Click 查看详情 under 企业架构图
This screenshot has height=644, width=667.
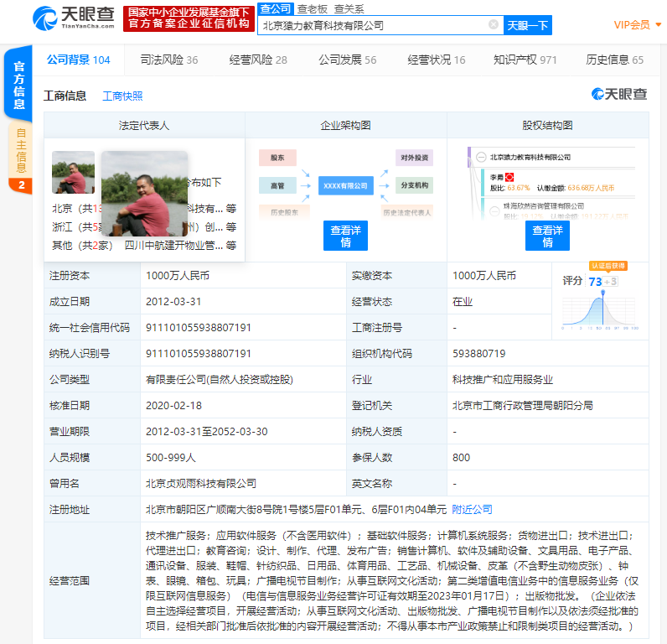pyautogui.click(x=345, y=236)
